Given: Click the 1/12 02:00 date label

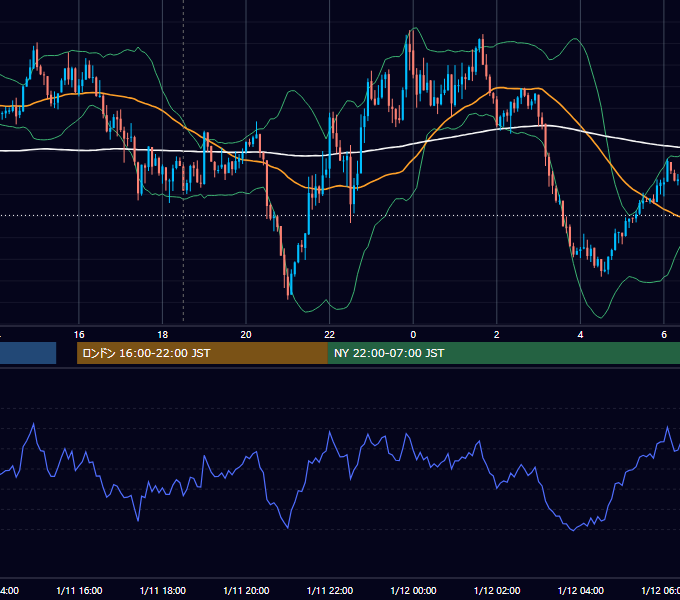Looking at the screenshot, I should click(497, 590).
